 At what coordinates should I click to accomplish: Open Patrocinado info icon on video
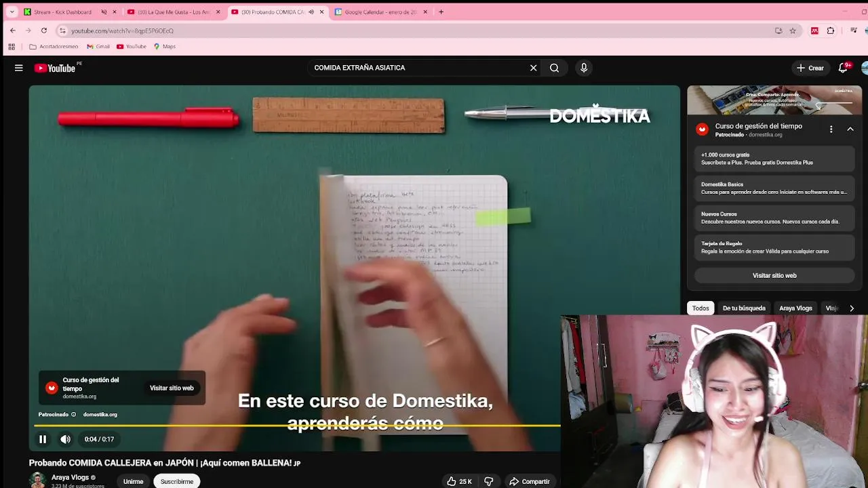[73, 414]
